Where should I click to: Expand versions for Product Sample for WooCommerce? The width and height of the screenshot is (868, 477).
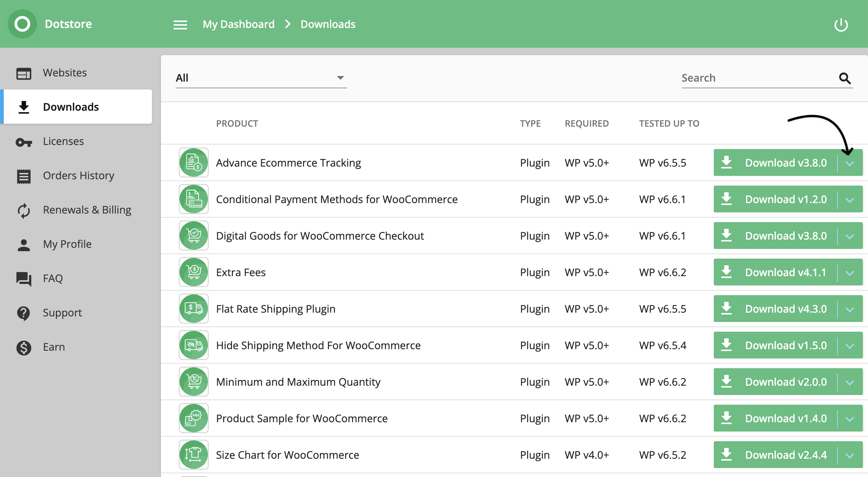pos(850,418)
